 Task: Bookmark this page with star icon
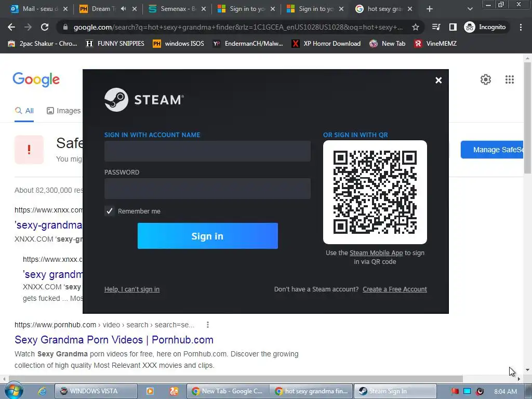click(x=415, y=27)
